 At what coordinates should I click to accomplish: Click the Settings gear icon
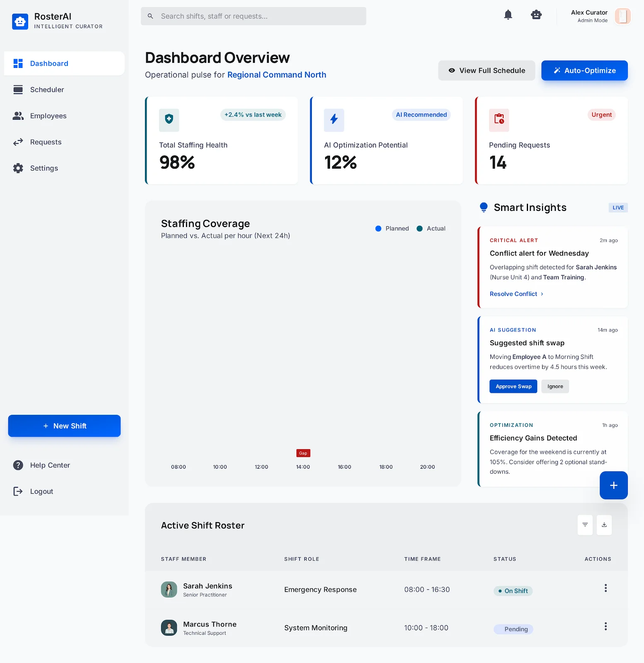[18, 168]
